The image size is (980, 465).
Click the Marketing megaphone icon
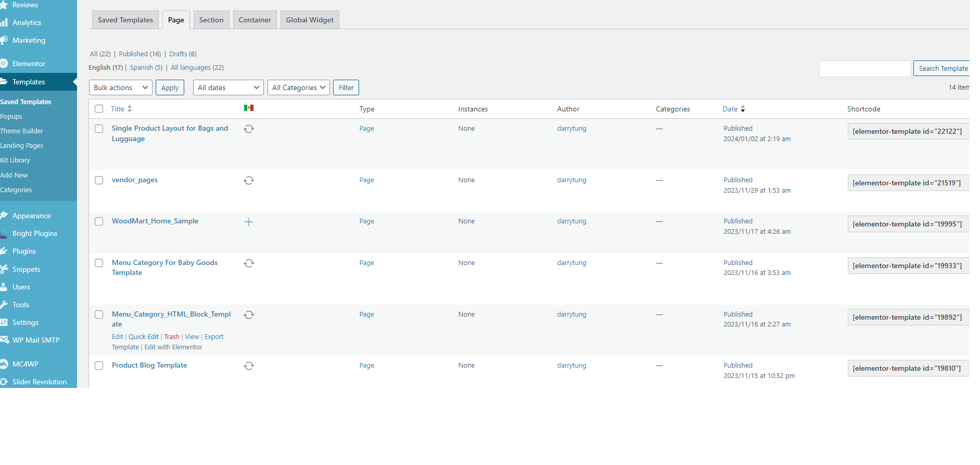click(4, 40)
